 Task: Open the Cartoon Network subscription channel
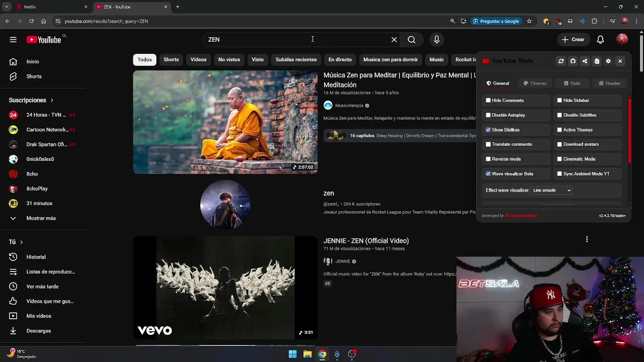click(43, 130)
